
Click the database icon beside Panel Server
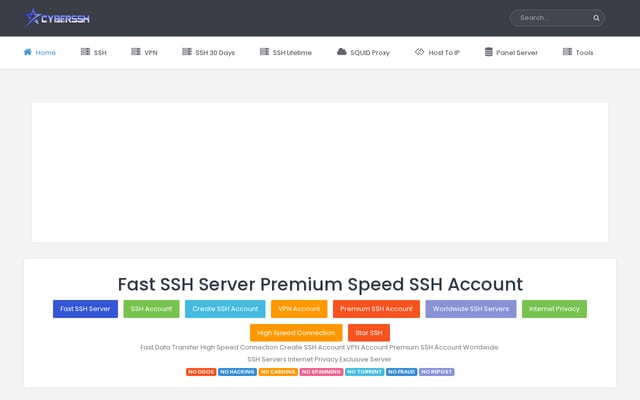tap(489, 52)
